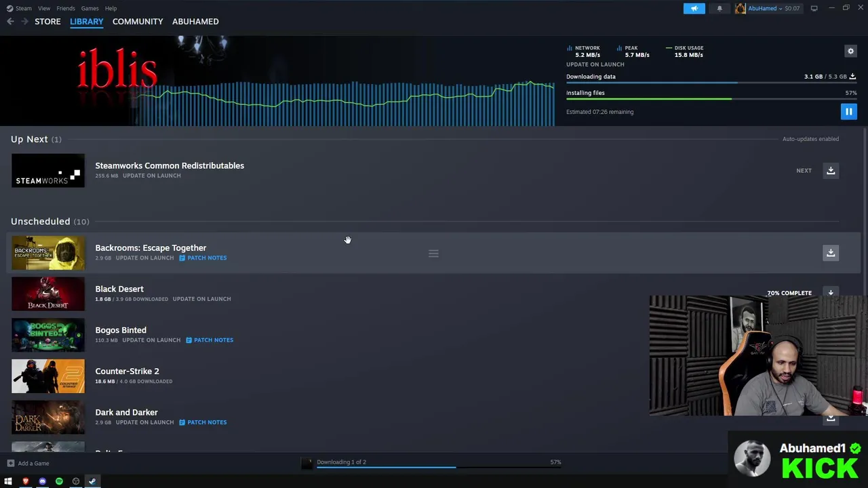Click Auto-updates enabled label
Image resolution: width=868 pixels, height=488 pixels.
point(810,139)
